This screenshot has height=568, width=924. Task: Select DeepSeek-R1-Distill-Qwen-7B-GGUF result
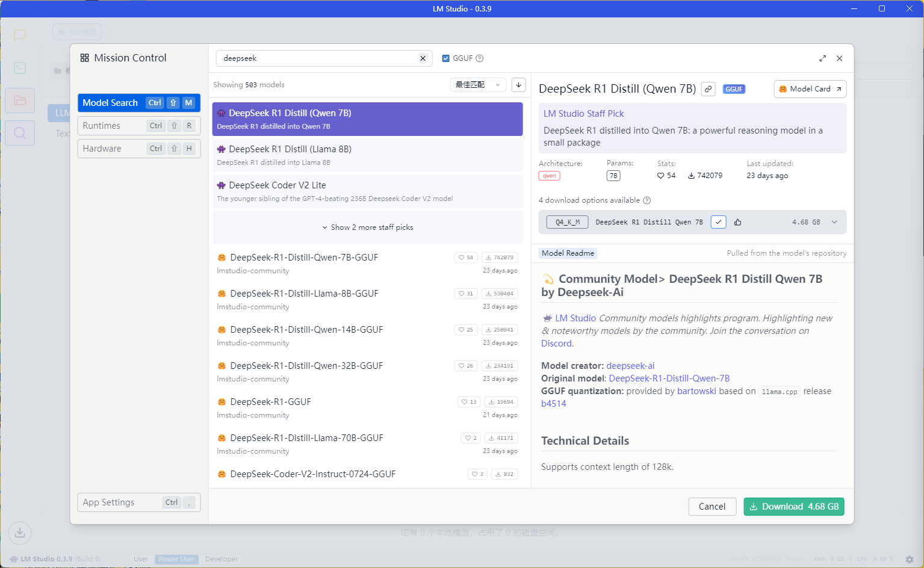click(367, 264)
